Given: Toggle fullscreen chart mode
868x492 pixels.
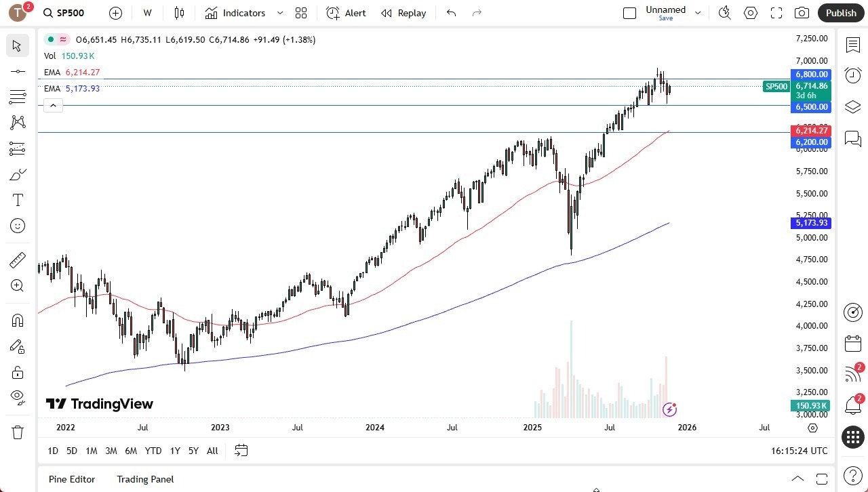Looking at the screenshot, I should pyautogui.click(x=776, y=13).
